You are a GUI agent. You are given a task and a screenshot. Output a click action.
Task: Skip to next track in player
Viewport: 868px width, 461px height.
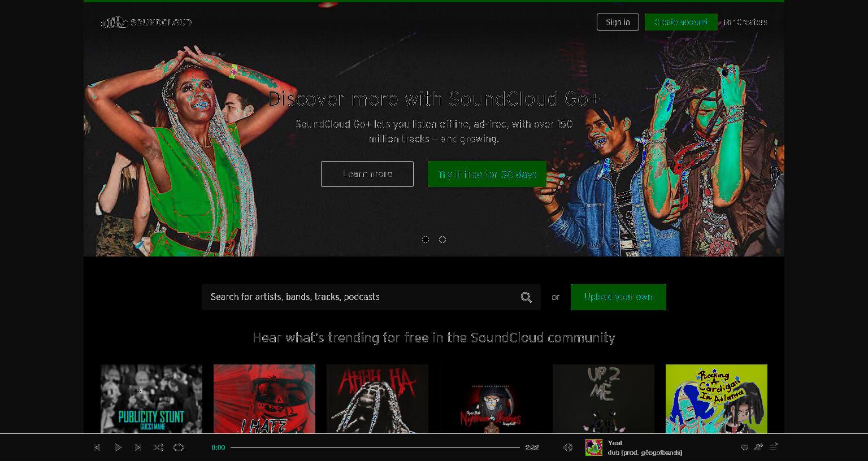(x=138, y=447)
